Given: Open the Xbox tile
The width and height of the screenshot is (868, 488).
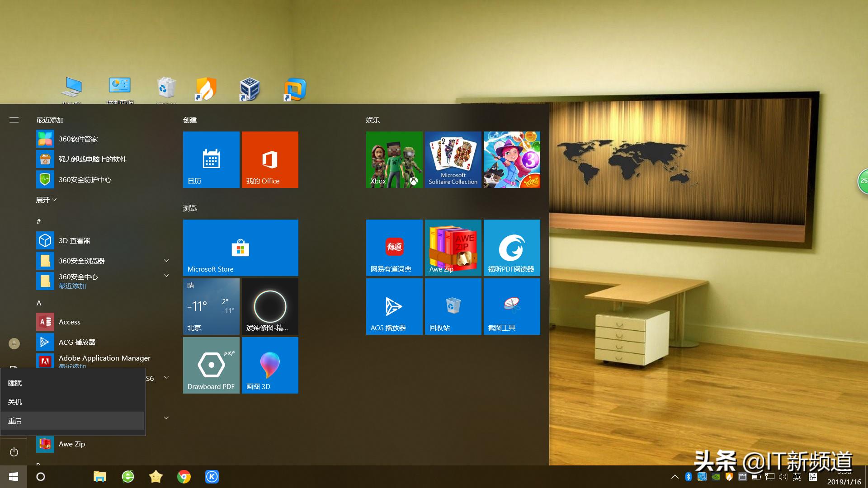Looking at the screenshot, I should (x=394, y=160).
